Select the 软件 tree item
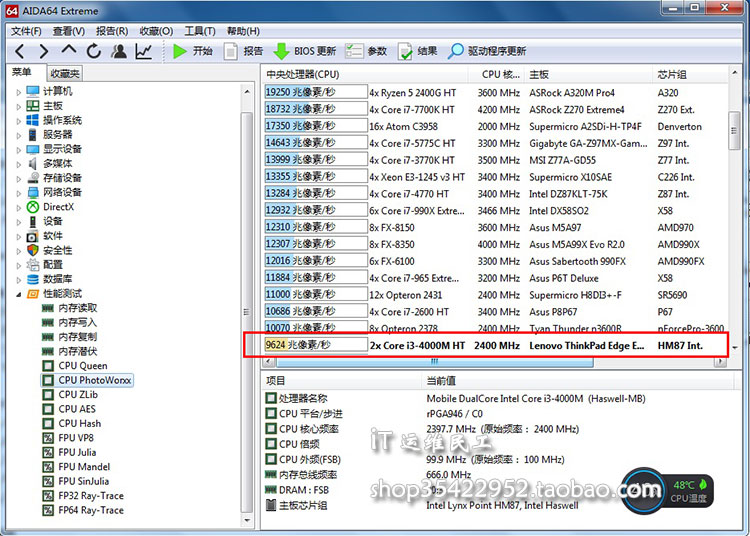750x536 pixels. (44, 236)
